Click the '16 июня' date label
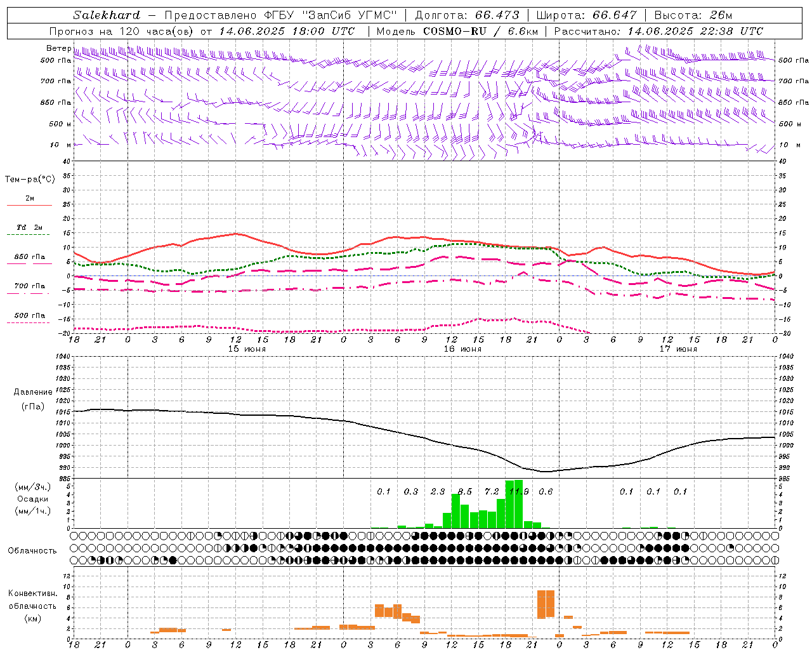This screenshot has width=812, height=650. coord(462,349)
